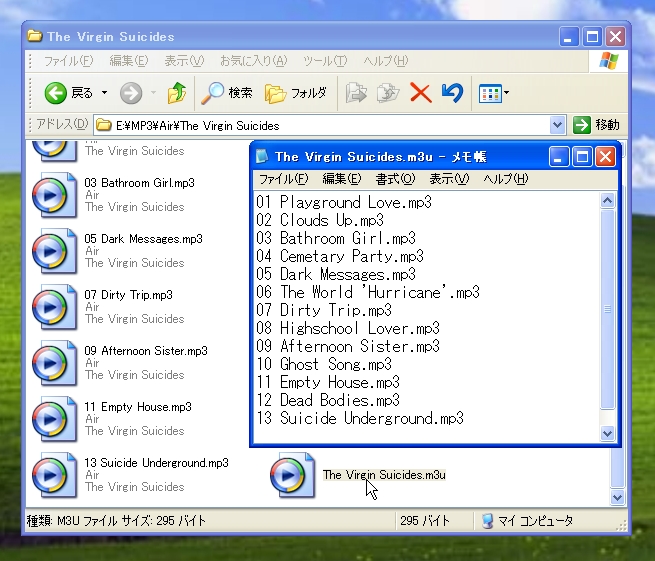Open the Back history dropdown arrow

[104, 93]
